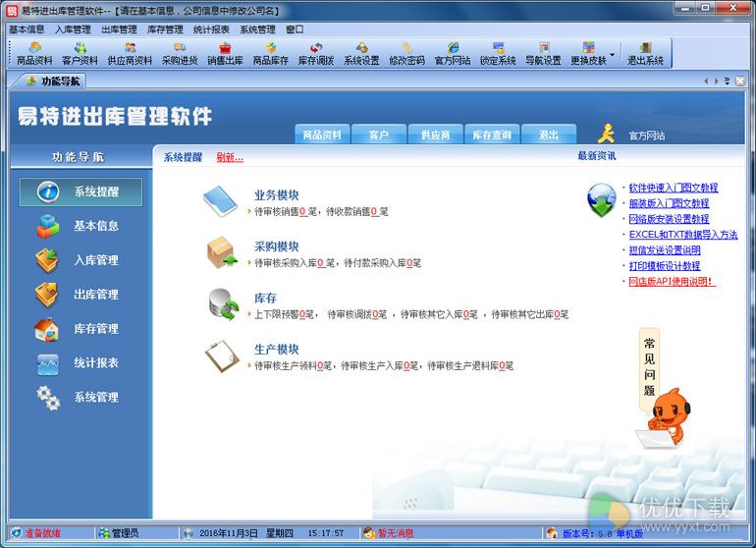Click the globe download icon near 最新资讯
756x548 pixels.
pos(601,200)
